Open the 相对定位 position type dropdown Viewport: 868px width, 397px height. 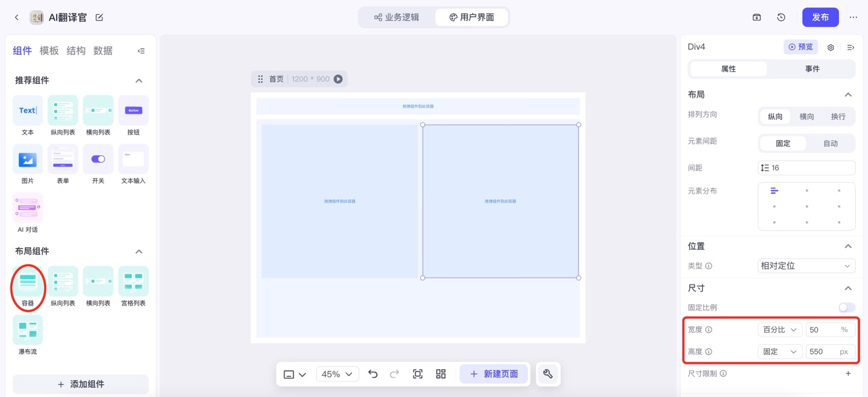(806, 266)
